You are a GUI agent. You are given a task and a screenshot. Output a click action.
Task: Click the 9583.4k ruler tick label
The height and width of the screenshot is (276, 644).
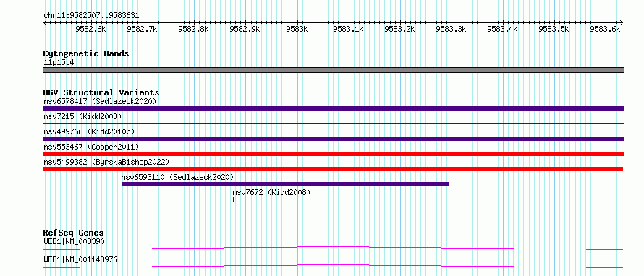pyautogui.click(x=503, y=29)
